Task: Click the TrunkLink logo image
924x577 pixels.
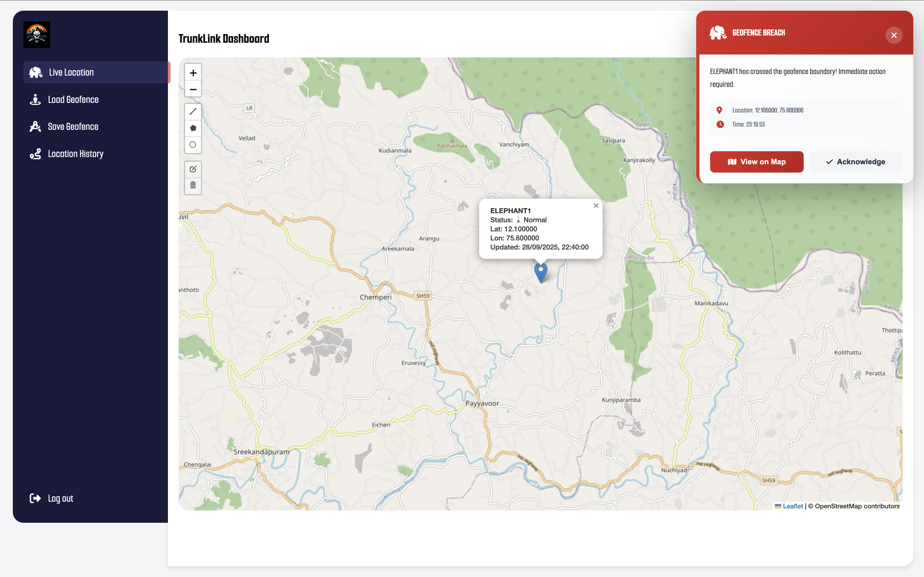Action: coord(37,35)
